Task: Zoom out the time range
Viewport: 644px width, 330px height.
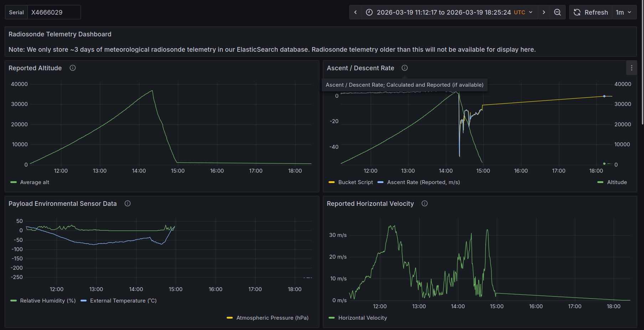Action: click(557, 12)
